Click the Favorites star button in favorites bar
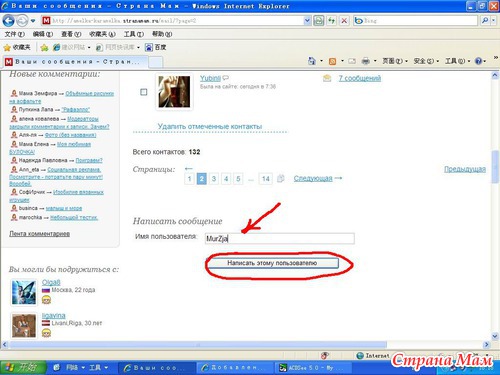 pos(17,47)
